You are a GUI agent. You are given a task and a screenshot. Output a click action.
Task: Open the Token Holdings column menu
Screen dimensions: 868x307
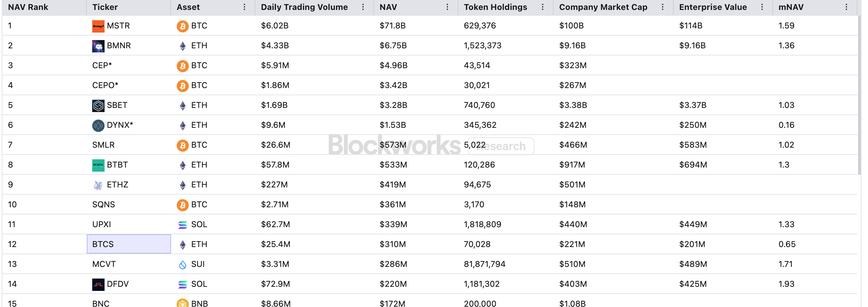click(543, 7)
